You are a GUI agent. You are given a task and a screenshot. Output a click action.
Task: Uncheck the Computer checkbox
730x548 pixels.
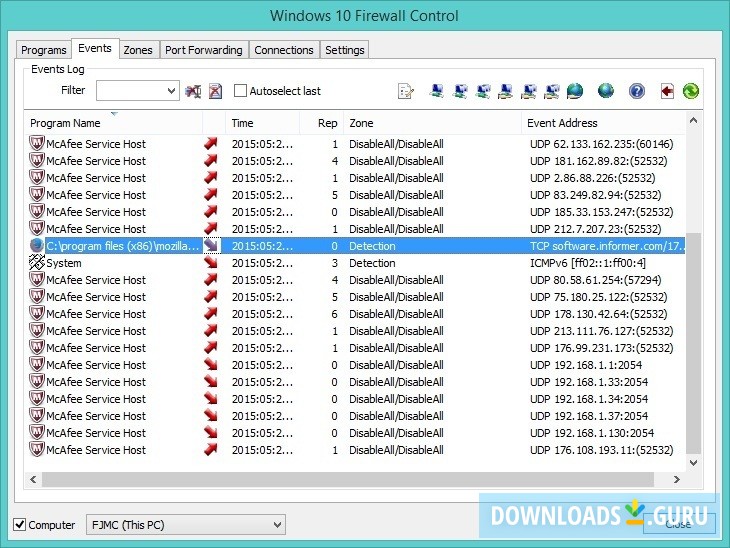point(20,525)
